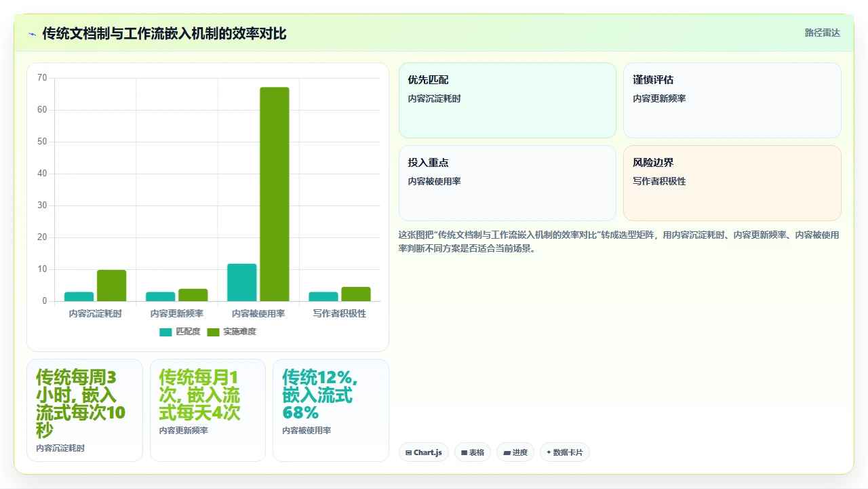Click 内容更新频率 text in 谨慎评估 card
Viewport: 868px width, 489px height.
pos(659,98)
